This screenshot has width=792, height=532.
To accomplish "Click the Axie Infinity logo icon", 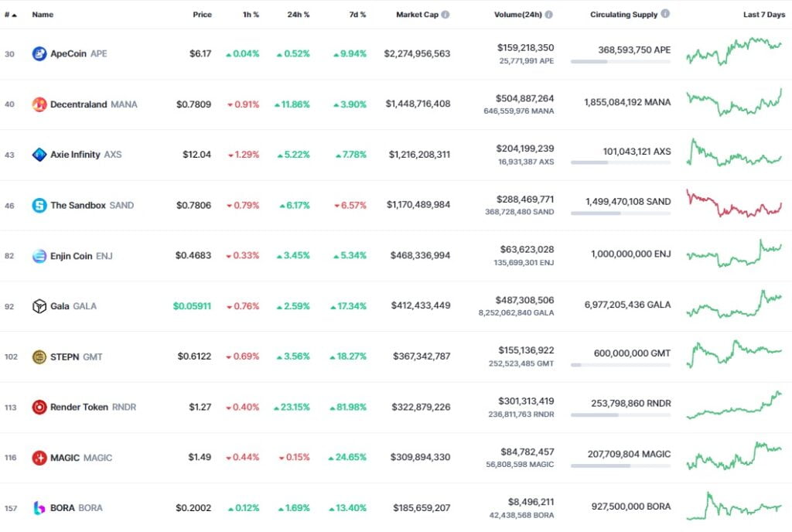I will 39,155.
